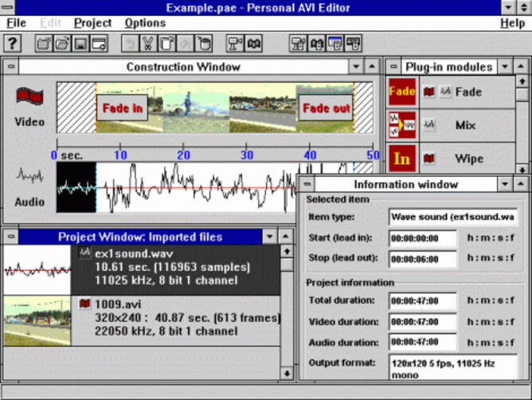Viewport: 532px width, 400px height.
Task: Click Construction Window down-arrow minimize button
Action: click(356, 66)
